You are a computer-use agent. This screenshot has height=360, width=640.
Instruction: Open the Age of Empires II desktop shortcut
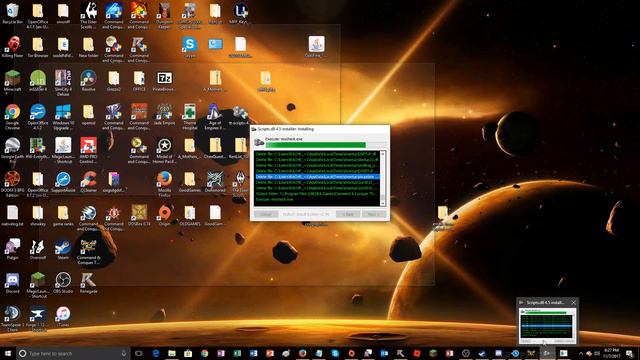pyautogui.click(x=215, y=116)
